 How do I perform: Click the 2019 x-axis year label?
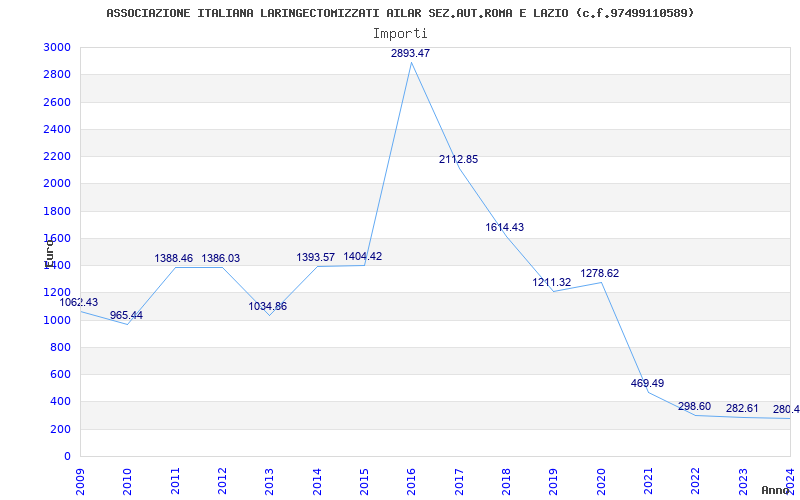click(554, 481)
